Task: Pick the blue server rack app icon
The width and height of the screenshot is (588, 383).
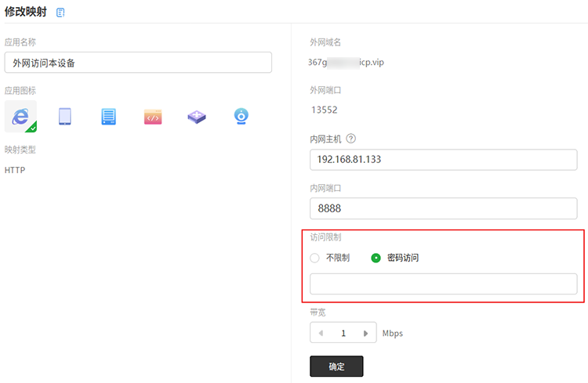Action: [109, 117]
